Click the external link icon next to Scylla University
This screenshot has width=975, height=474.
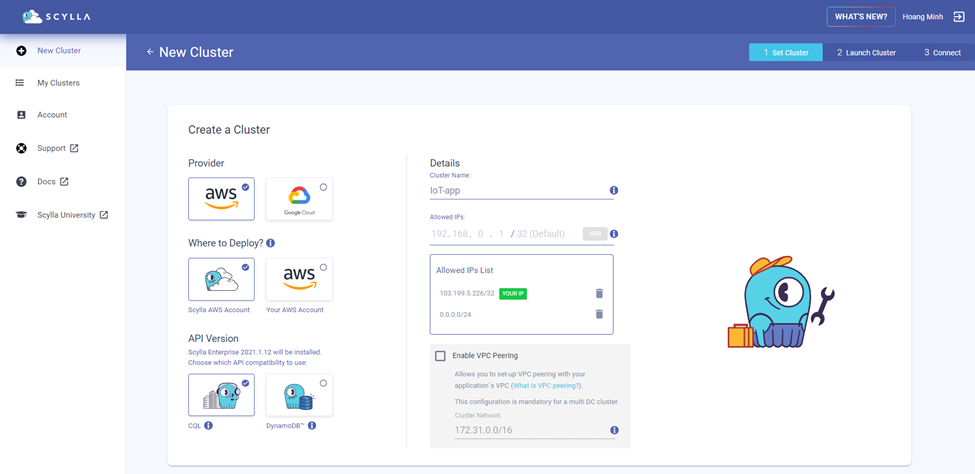point(104,215)
